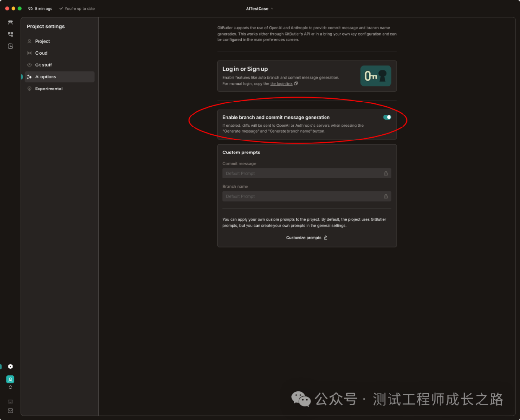The image size is (520, 420).
Task: Click the Log in or Sign up card
Action: tap(307, 76)
